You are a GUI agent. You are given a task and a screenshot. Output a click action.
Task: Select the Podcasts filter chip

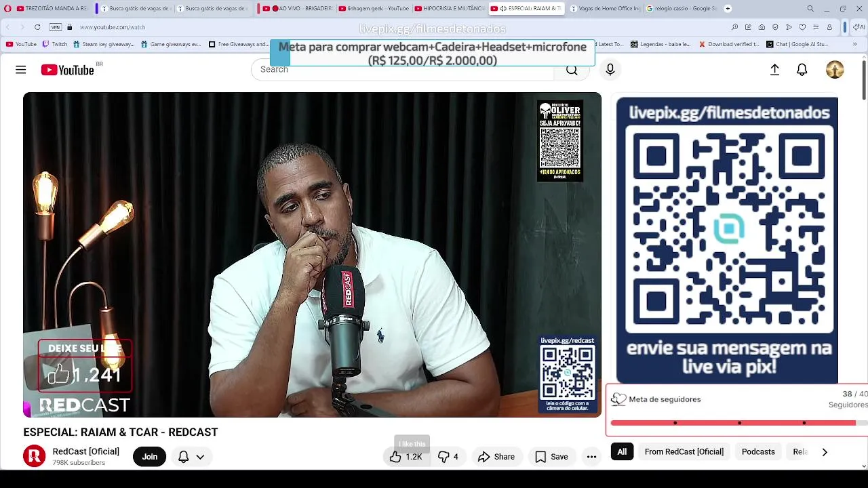758,451
